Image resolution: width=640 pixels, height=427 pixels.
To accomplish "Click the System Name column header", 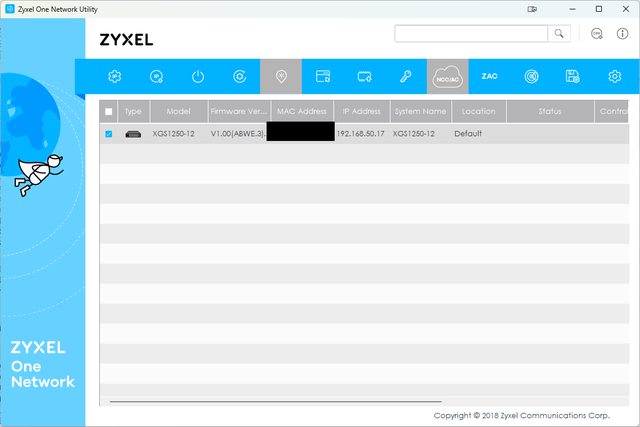I will [420, 111].
